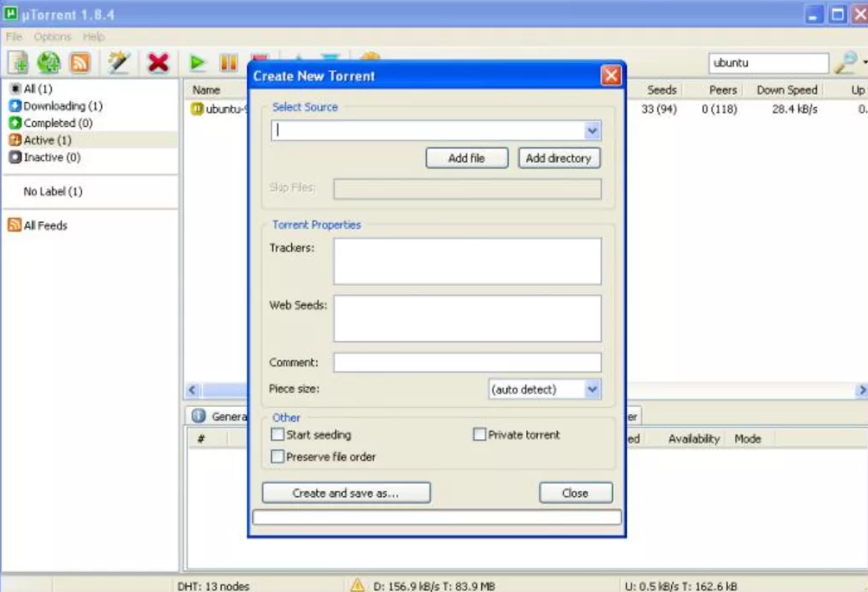Open the Options menu
The width and height of the screenshot is (868, 592).
pos(53,36)
